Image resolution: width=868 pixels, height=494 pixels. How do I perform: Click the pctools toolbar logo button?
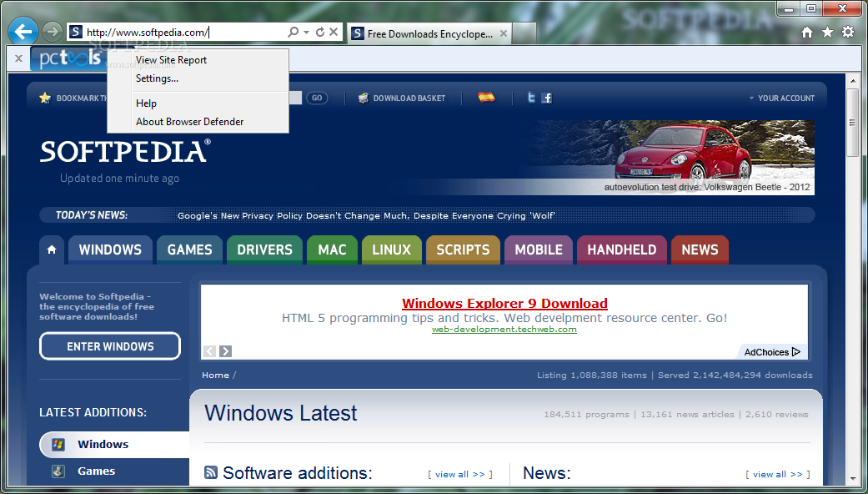pyautogui.click(x=68, y=58)
